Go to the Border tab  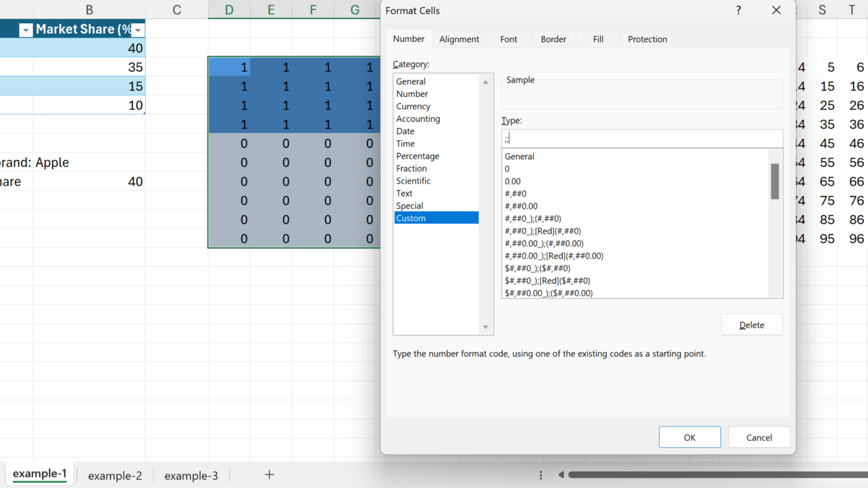coord(553,39)
